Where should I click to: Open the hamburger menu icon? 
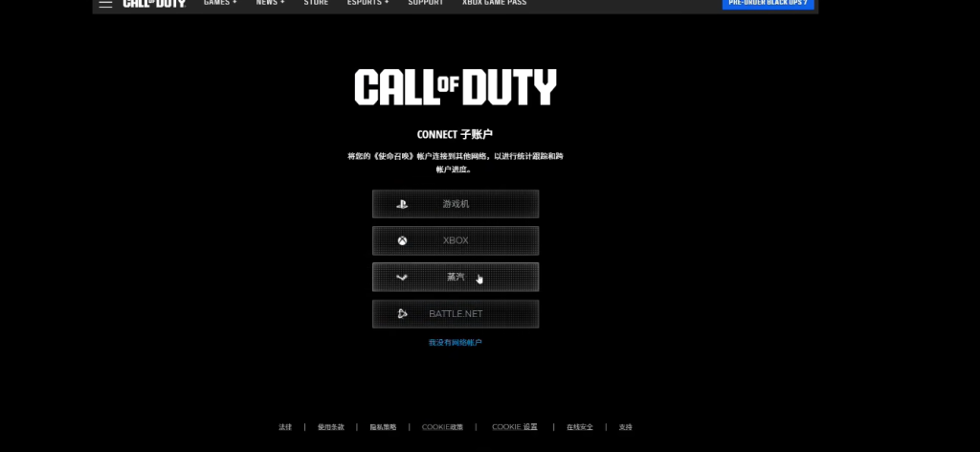coord(105,4)
